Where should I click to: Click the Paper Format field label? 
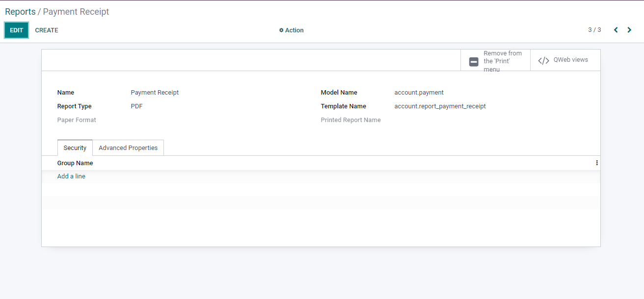pyautogui.click(x=77, y=120)
